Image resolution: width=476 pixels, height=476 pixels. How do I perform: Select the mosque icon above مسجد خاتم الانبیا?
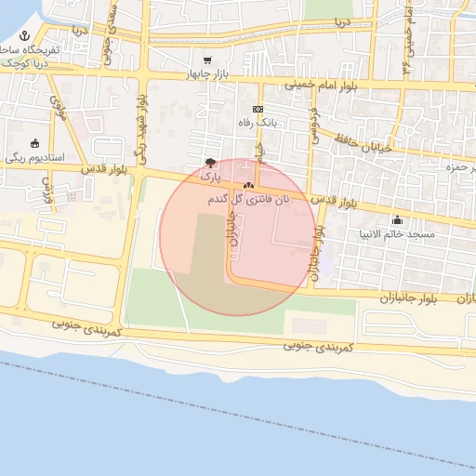397,220
